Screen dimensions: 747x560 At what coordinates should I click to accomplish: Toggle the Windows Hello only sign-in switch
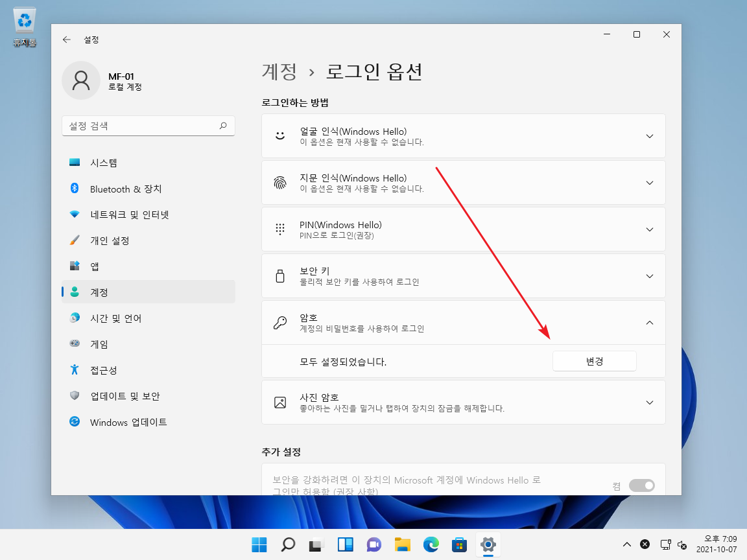click(642, 485)
